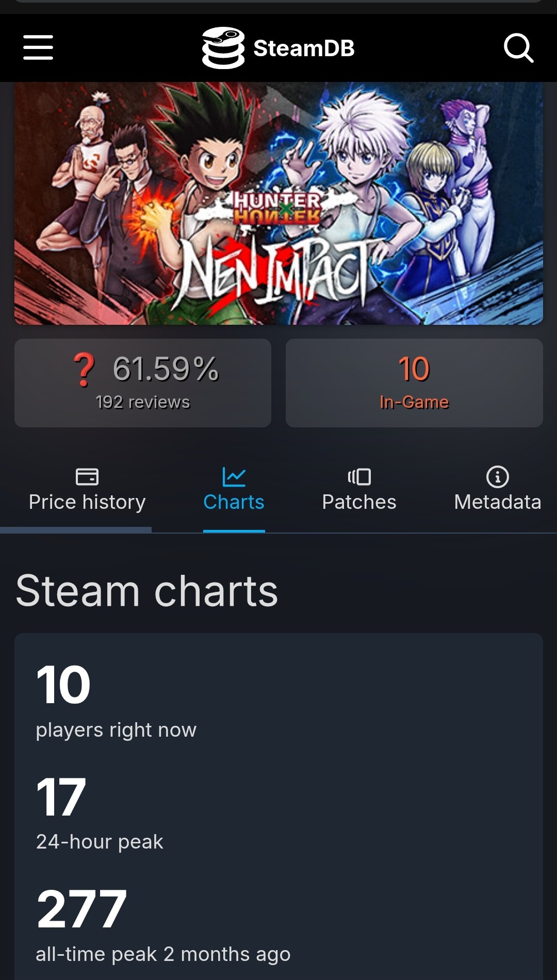Click the Charts line graph icon
The width and height of the screenshot is (557, 980).
point(234,476)
